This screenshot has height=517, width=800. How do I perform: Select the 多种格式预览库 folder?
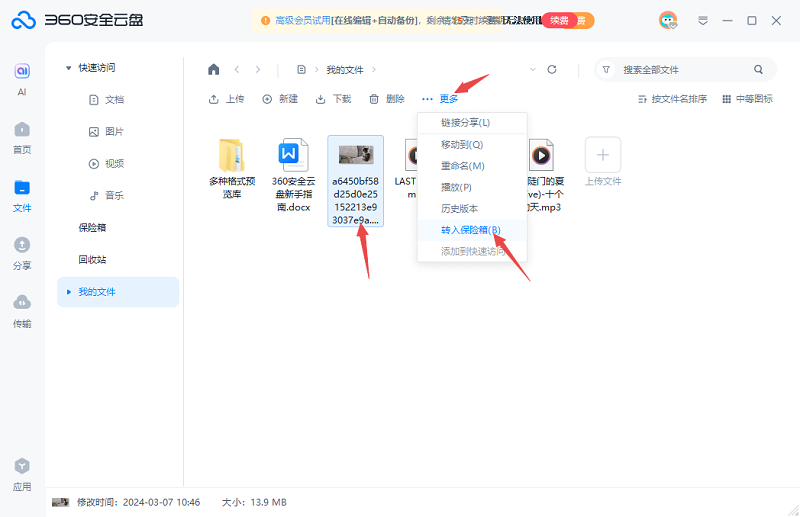coord(232,169)
